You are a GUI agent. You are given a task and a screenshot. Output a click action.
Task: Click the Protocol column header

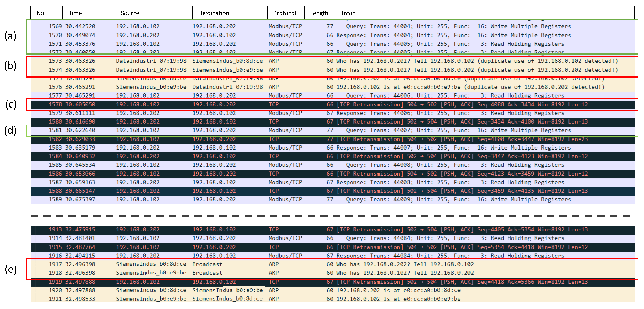284,13
